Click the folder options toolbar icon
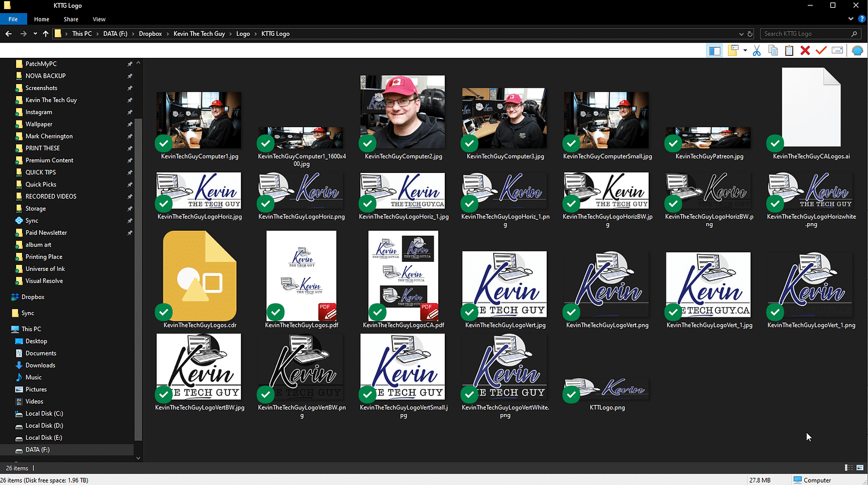This screenshot has width=868, height=485. click(x=733, y=51)
